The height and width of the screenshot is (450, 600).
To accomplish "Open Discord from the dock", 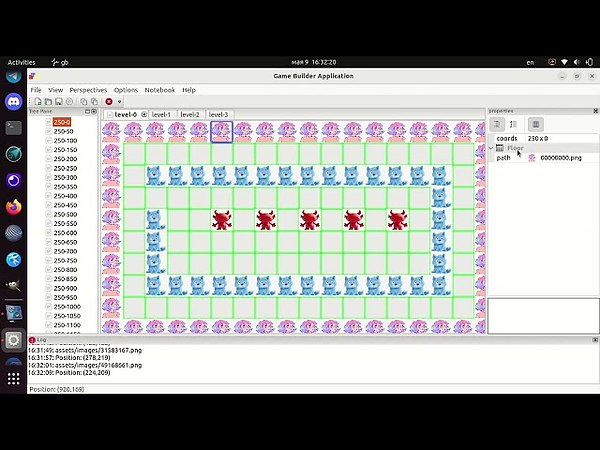I will [x=14, y=102].
